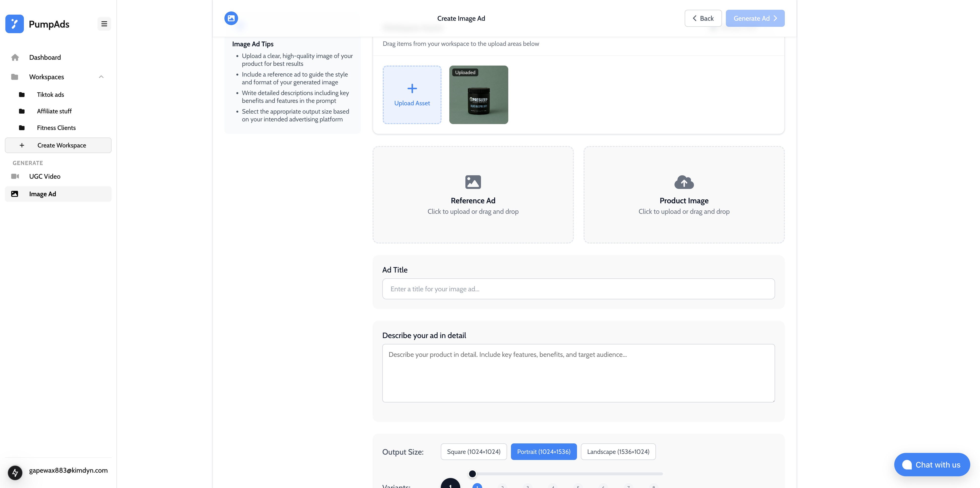Open the Dashboard home icon
This screenshot has height=488, width=980.
15,58
